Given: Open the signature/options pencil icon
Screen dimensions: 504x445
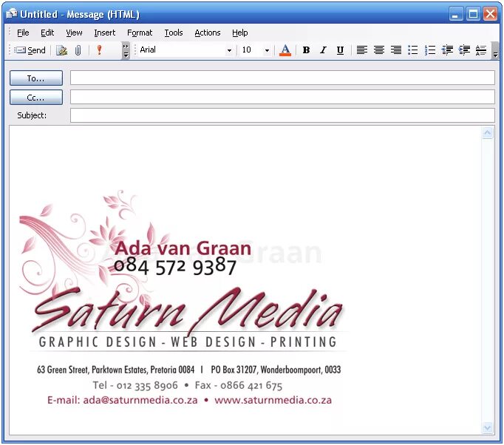Looking at the screenshot, I should pos(61,50).
